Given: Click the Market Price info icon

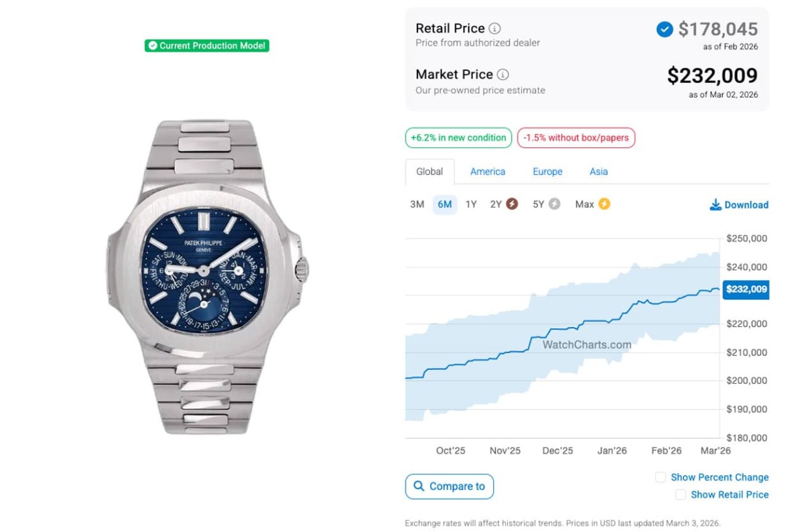Looking at the screenshot, I should [503, 74].
